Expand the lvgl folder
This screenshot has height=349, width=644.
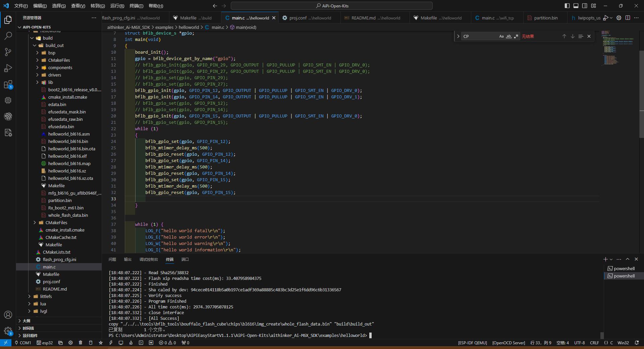(29, 311)
